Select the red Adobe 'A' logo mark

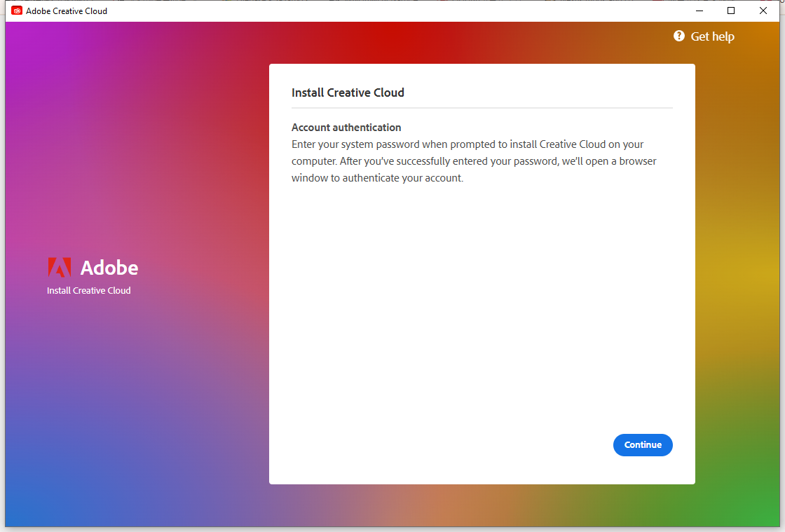pyautogui.click(x=60, y=266)
